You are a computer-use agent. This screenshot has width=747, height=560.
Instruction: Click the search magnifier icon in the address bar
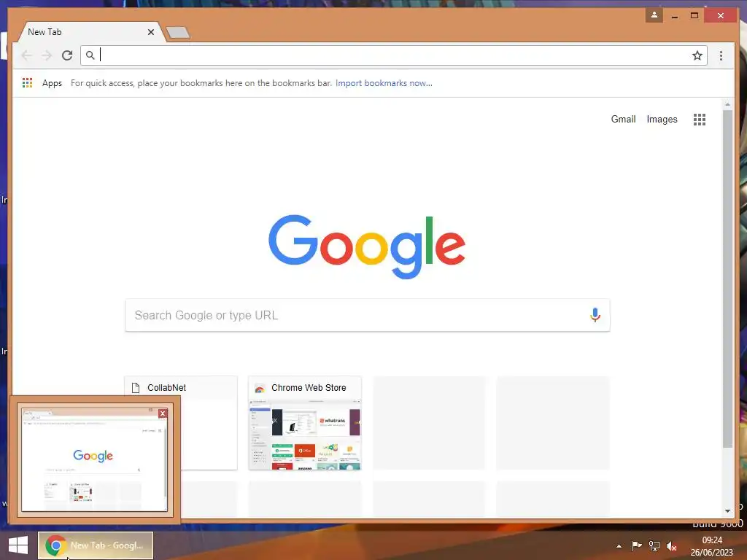coord(90,55)
